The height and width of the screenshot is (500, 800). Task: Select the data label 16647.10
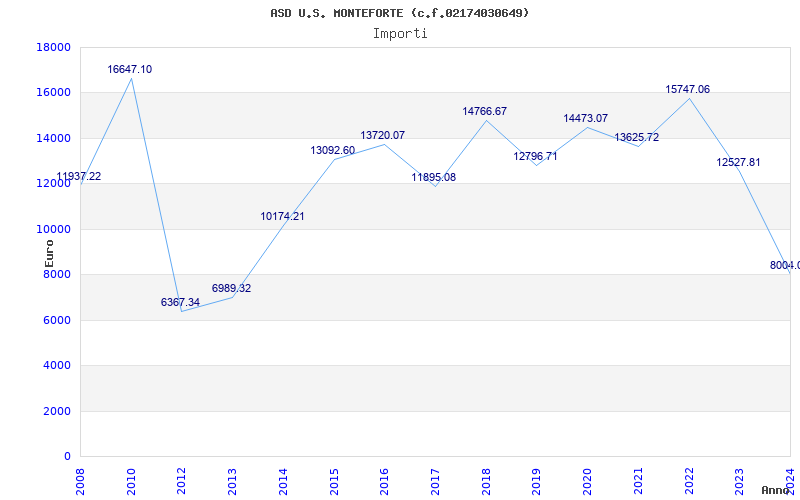(130, 69)
